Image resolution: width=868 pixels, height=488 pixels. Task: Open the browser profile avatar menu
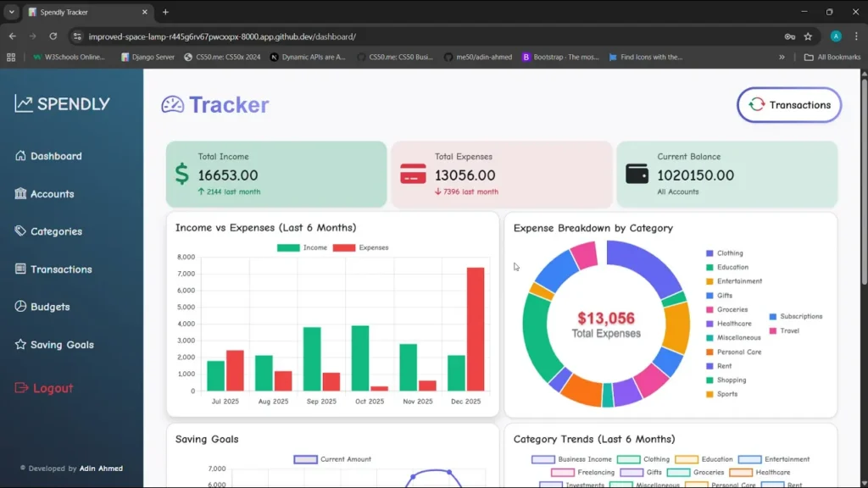836,36
